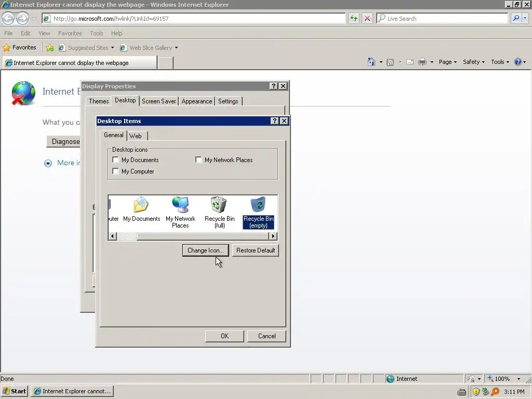Image resolution: width=532 pixels, height=399 pixels.
Task: Enable the My Documents desktop icon checkbox
Action: tap(115, 159)
